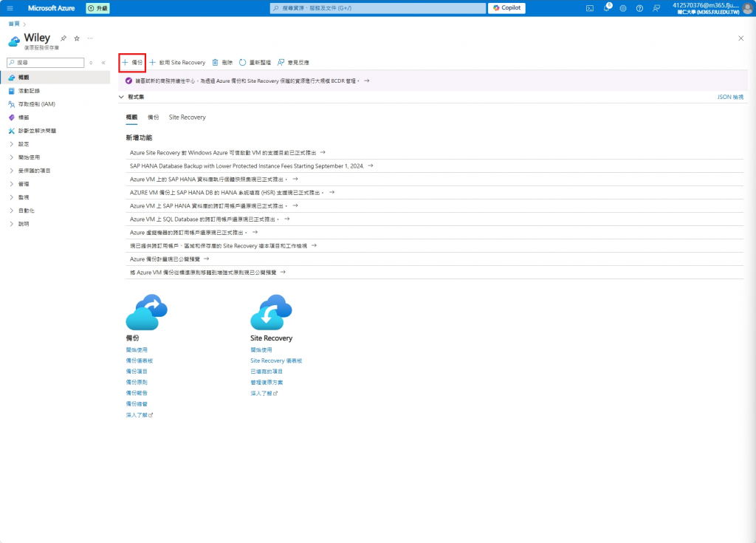Click the 升級 upgrade button
Image resolution: width=756 pixels, height=543 pixels.
pyautogui.click(x=98, y=8)
